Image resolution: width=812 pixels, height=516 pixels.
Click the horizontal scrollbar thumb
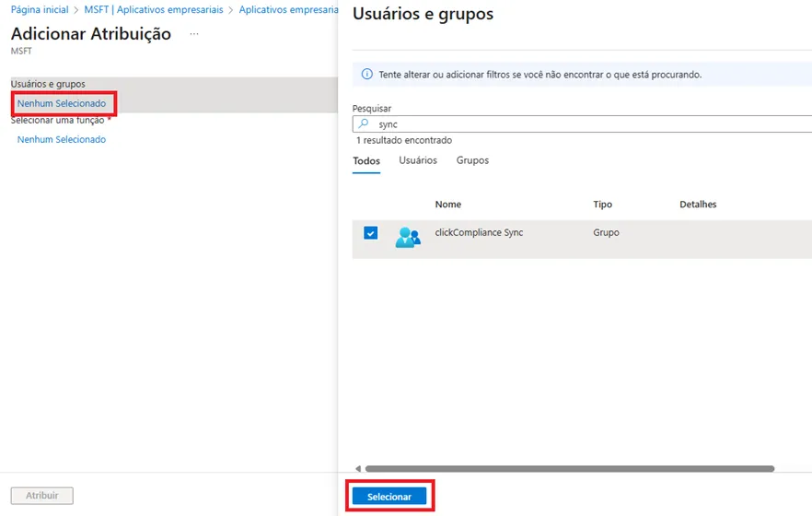coord(570,468)
